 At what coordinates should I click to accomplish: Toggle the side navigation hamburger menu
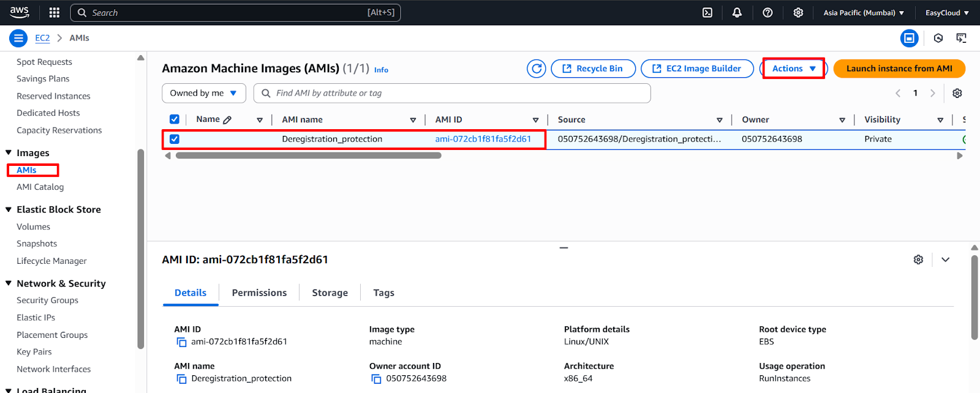point(18,38)
